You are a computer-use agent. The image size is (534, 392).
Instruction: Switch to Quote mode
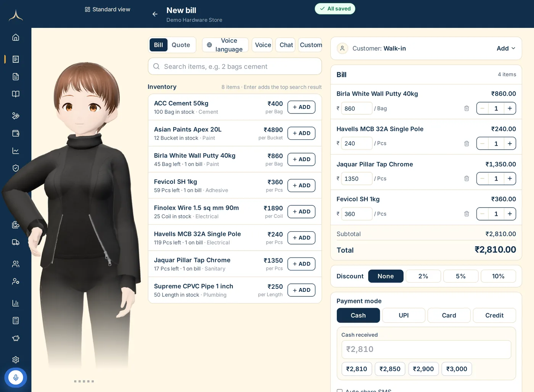[181, 45]
